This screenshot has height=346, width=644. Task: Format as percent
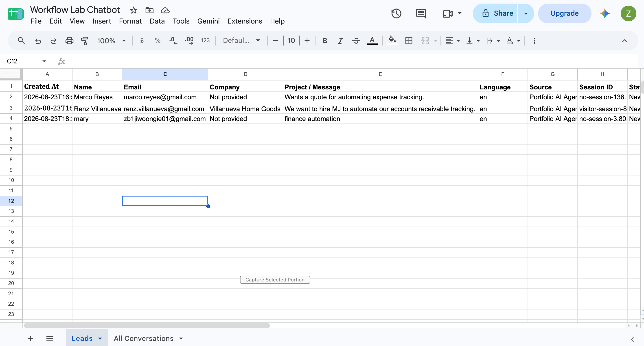coord(158,40)
